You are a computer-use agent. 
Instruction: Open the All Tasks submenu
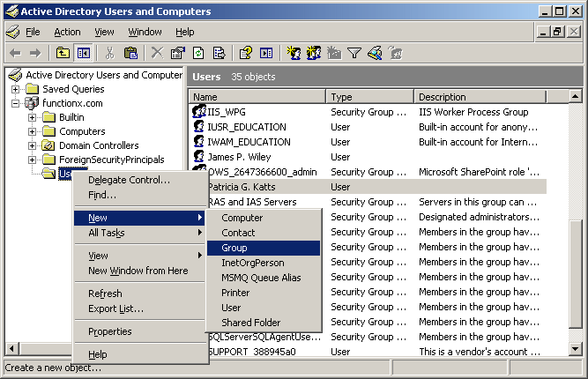[x=139, y=233]
